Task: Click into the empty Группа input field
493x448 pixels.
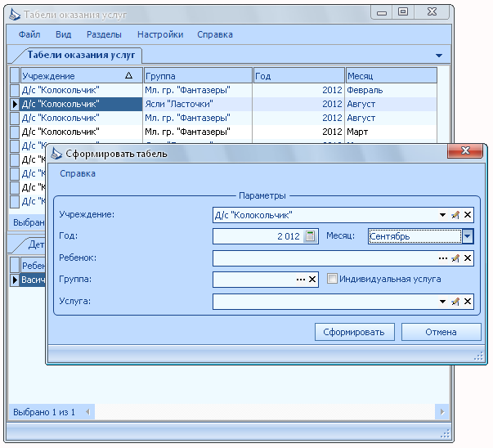Action: pos(254,279)
